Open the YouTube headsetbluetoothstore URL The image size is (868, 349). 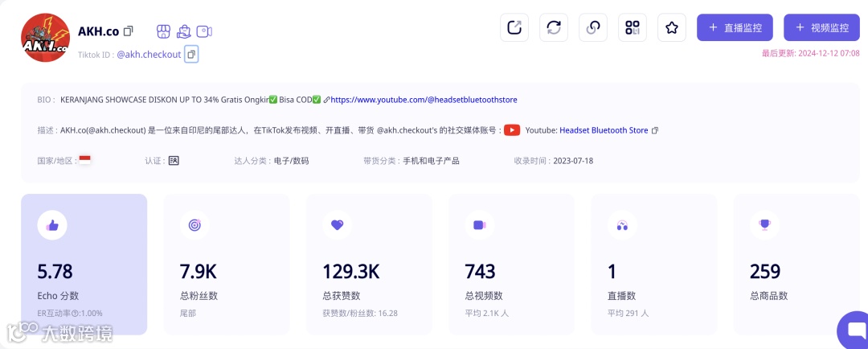click(x=424, y=100)
